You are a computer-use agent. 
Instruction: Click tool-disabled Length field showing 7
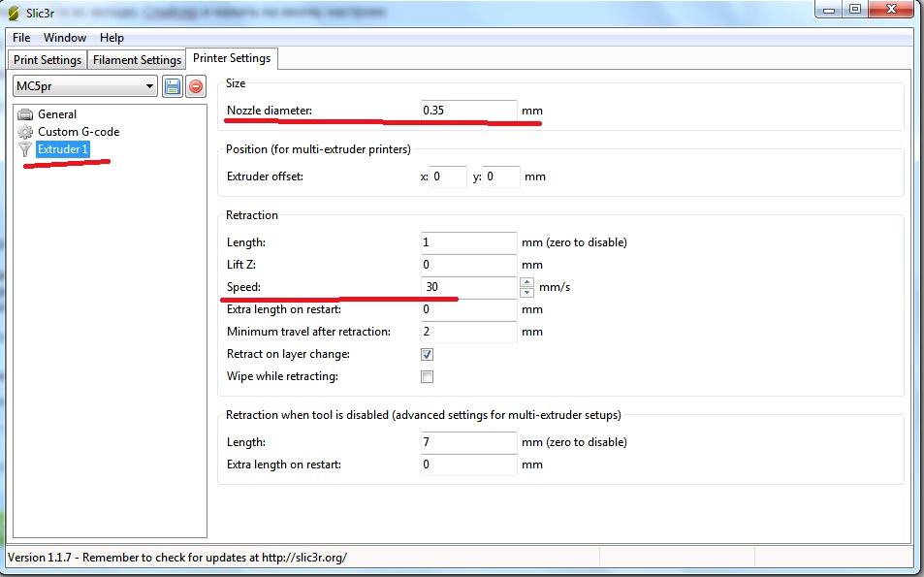click(x=469, y=442)
